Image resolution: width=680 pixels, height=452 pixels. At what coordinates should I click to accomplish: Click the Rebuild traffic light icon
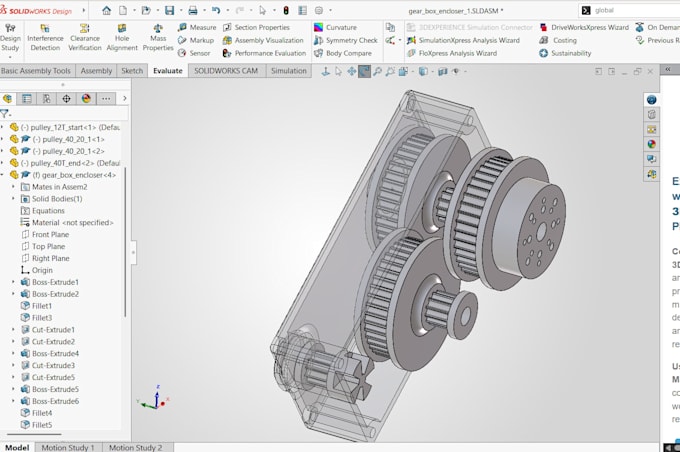click(286, 10)
